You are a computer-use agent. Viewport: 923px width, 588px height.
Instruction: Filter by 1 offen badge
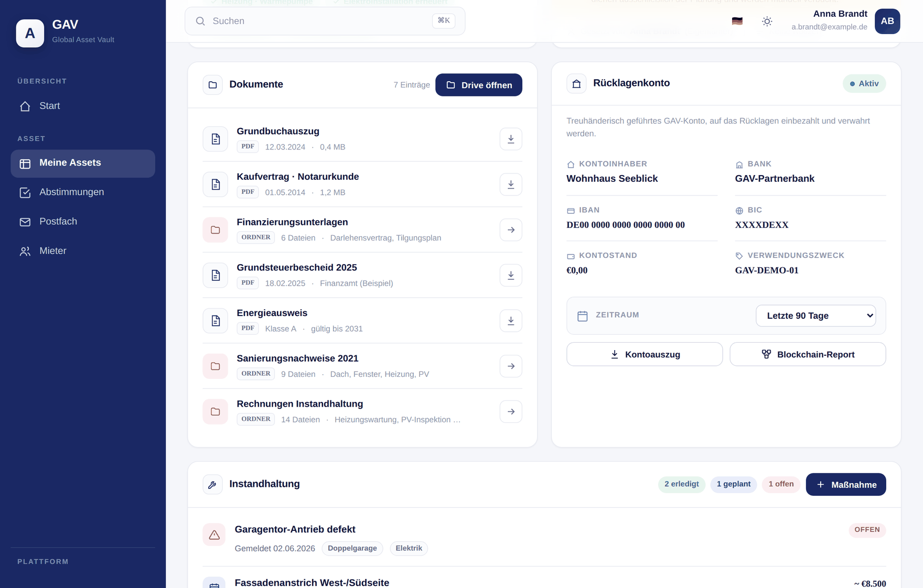(781, 484)
